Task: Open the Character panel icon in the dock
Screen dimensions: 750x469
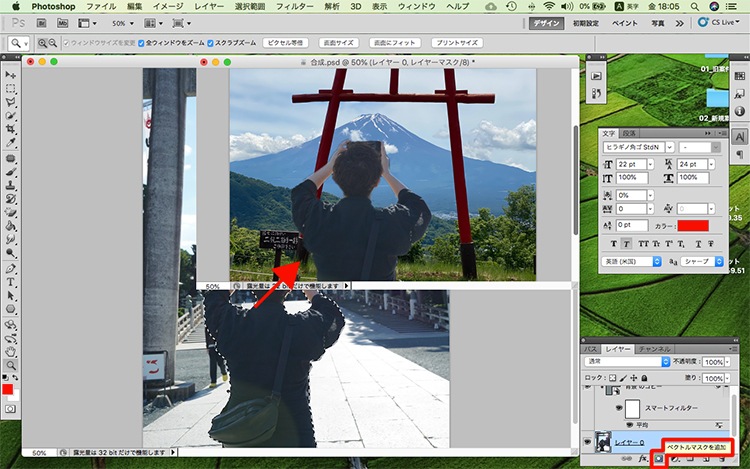Action: click(x=739, y=138)
